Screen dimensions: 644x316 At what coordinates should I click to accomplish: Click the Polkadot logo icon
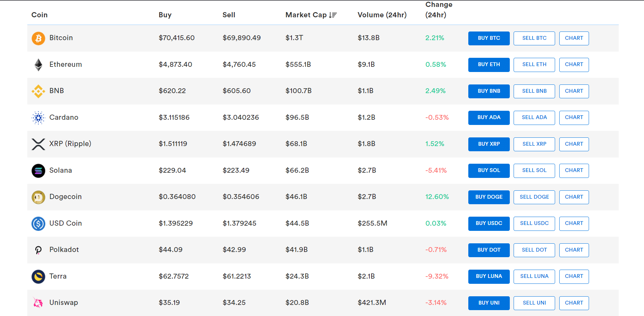click(x=38, y=250)
